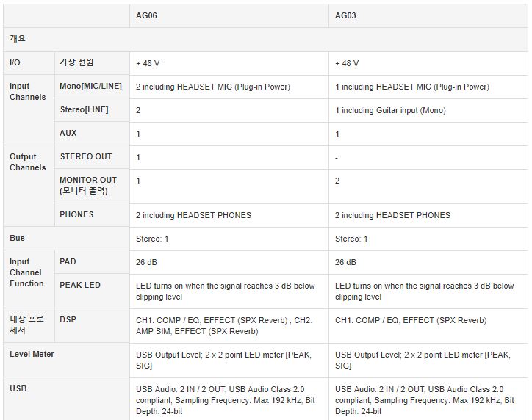
Task: Click the Level Meter row label
Action: pyautogui.click(x=32, y=354)
